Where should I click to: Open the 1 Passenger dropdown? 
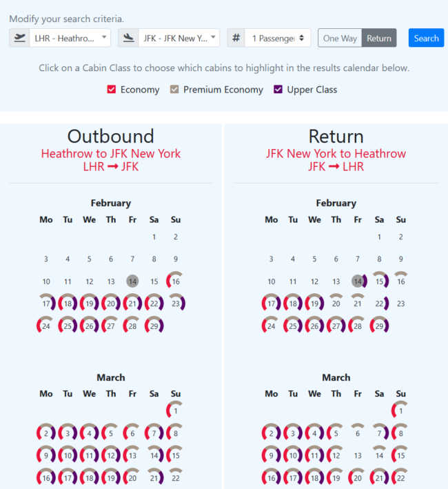pyautogui.click(x=278, y=38)
